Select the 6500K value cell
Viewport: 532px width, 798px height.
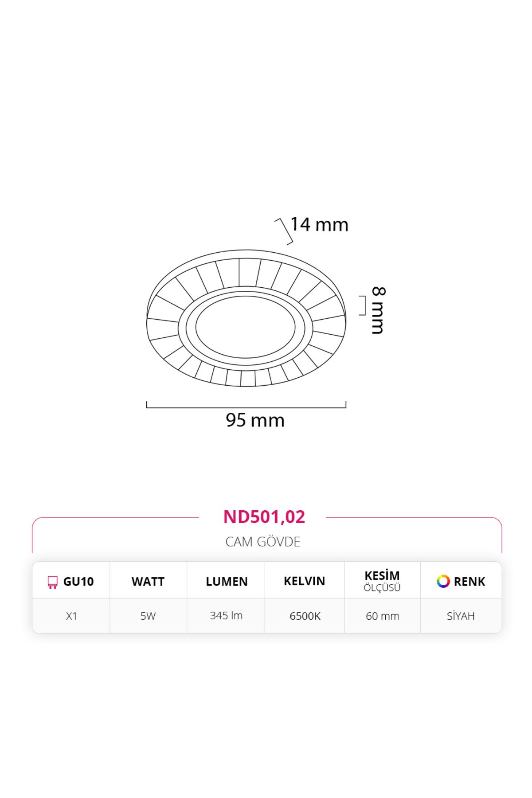pyautogui.click(x=305, y=616)
